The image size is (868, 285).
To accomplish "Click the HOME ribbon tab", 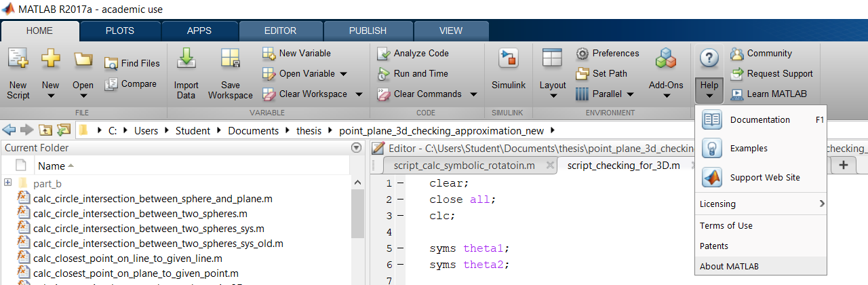I will (x=40, y=31).
